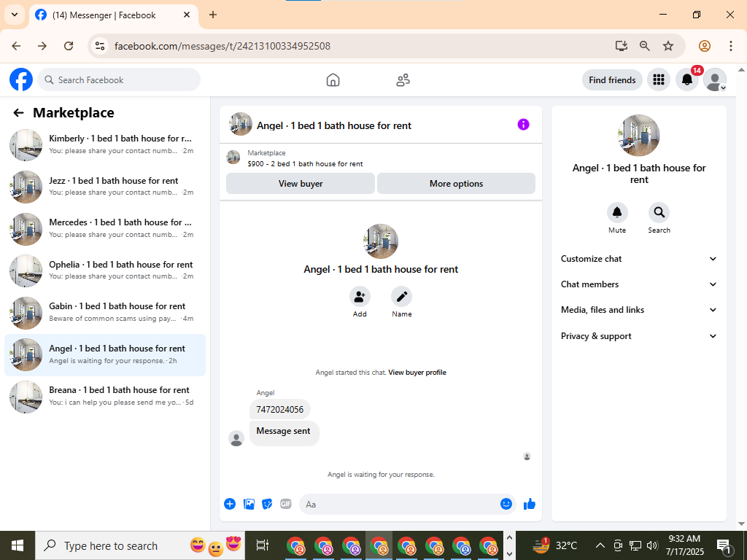
Task: Show hidden system tray icons chevron
Action: pyautogui.click(x=600, y=545)
